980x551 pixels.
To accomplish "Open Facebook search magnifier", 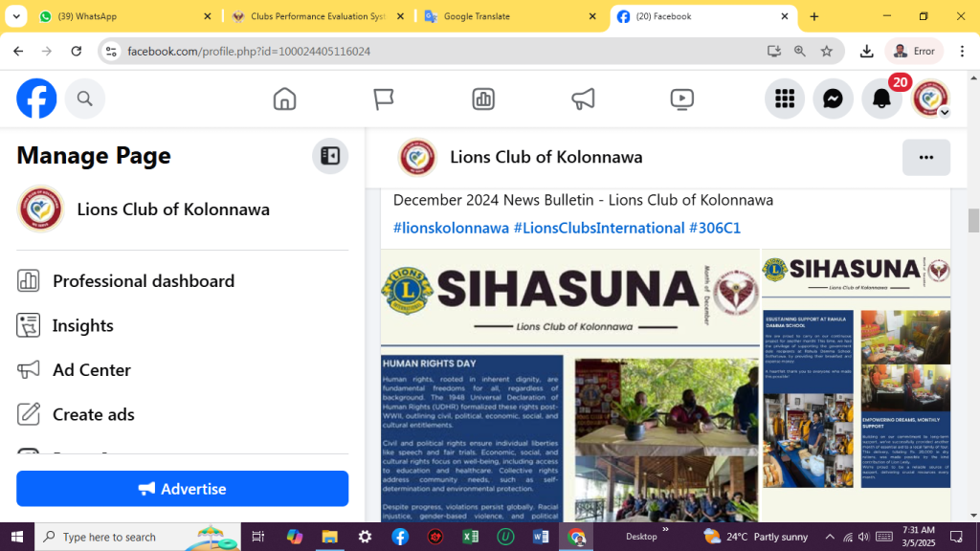I will point(85,99).
